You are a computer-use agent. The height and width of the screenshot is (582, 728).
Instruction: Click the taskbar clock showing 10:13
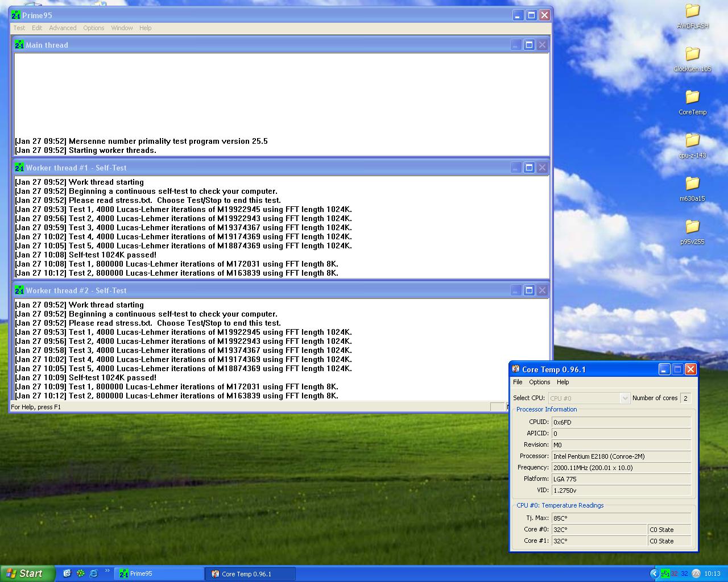pos(712,573)
